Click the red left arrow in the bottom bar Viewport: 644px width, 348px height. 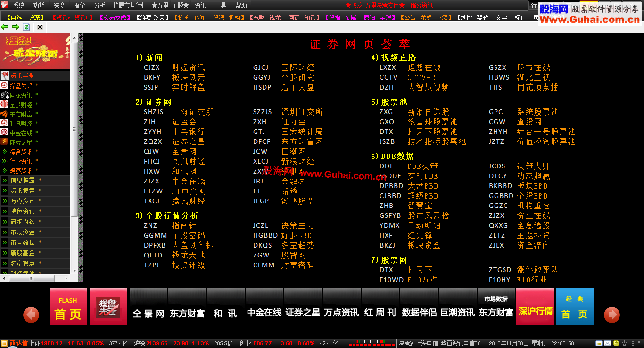click(31, 315)
